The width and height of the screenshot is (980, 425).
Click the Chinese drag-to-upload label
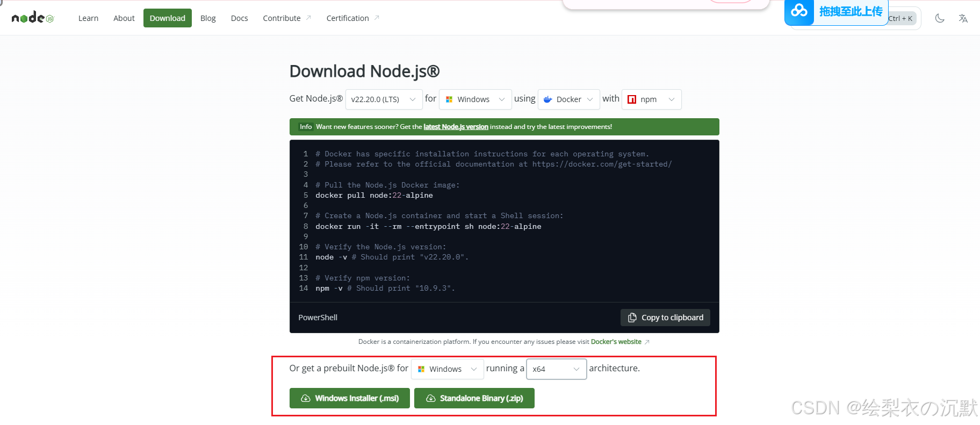pos(851,11)
